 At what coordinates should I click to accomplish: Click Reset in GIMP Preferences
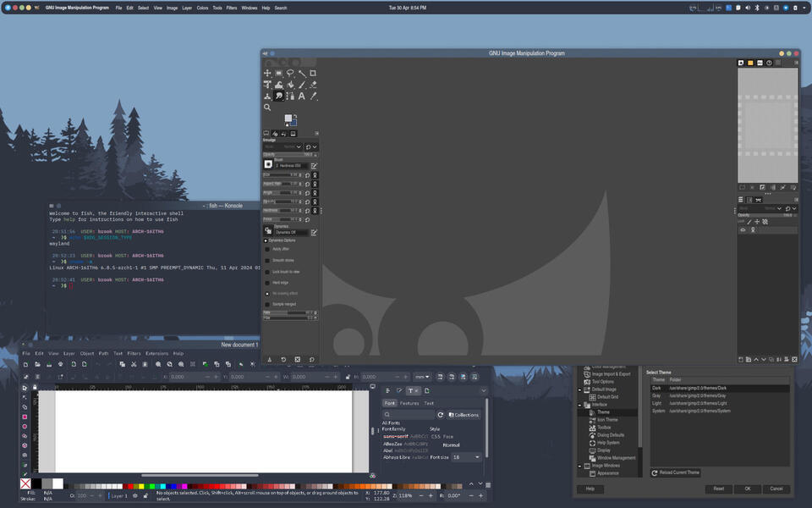point(719,489)
